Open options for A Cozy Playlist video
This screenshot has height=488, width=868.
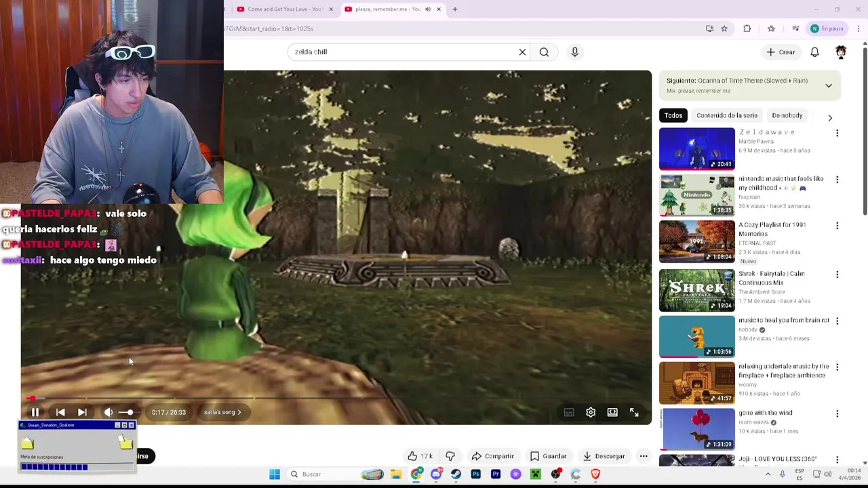(837, 226)
